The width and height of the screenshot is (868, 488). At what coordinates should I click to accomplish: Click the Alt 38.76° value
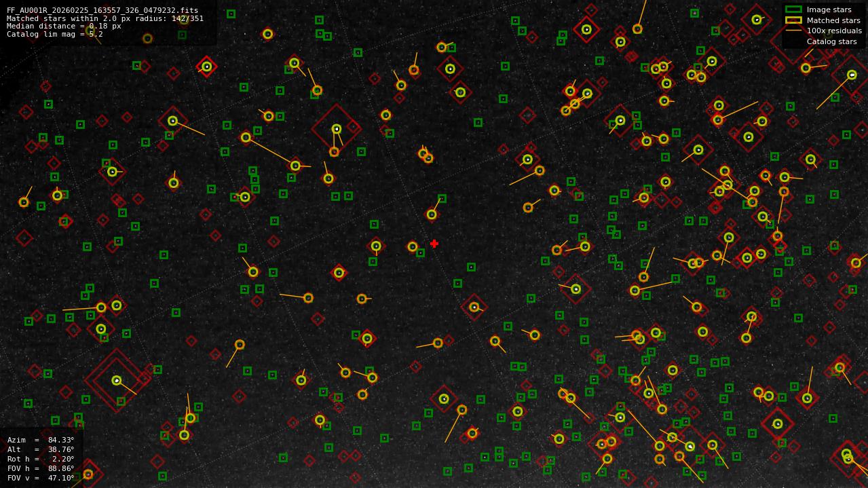click(x=61, y=449)
